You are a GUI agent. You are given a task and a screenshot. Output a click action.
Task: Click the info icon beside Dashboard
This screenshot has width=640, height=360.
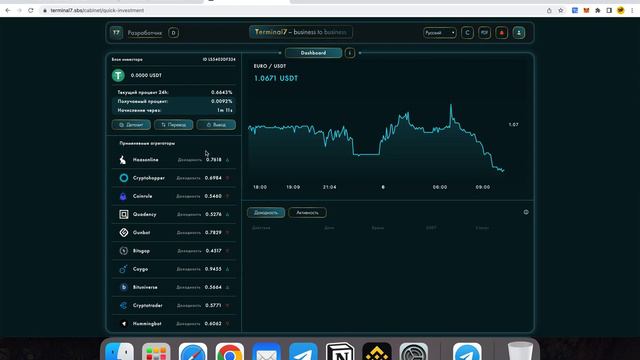pyautogui.click(x=350, y=53)
